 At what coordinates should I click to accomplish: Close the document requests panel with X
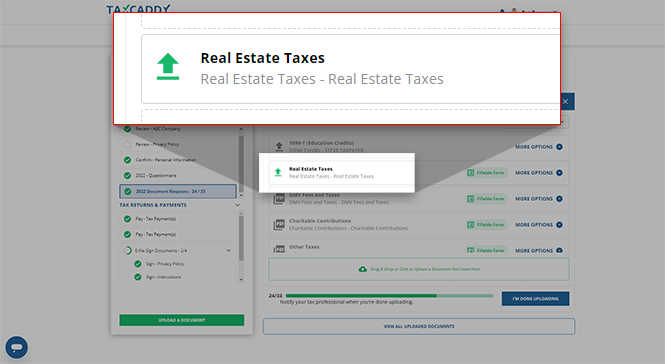click(x=565, y=101)
